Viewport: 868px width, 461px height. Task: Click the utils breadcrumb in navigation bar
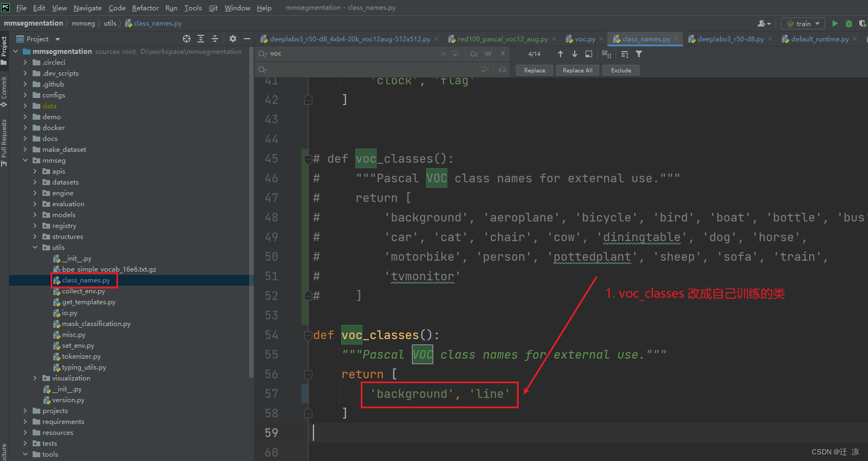click(x=110, y=23)
